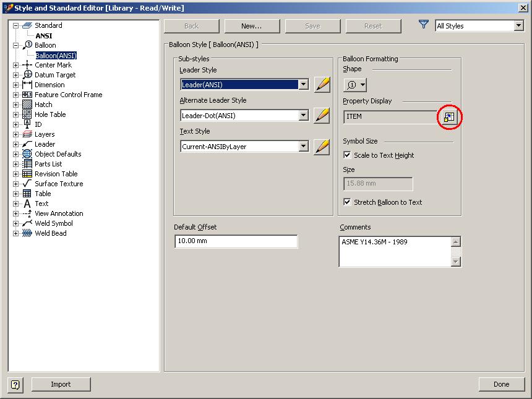The width and height of the screenshot is (532, 399).
Task: Click the Parts List icon
Action: click(x=27, y=164)
